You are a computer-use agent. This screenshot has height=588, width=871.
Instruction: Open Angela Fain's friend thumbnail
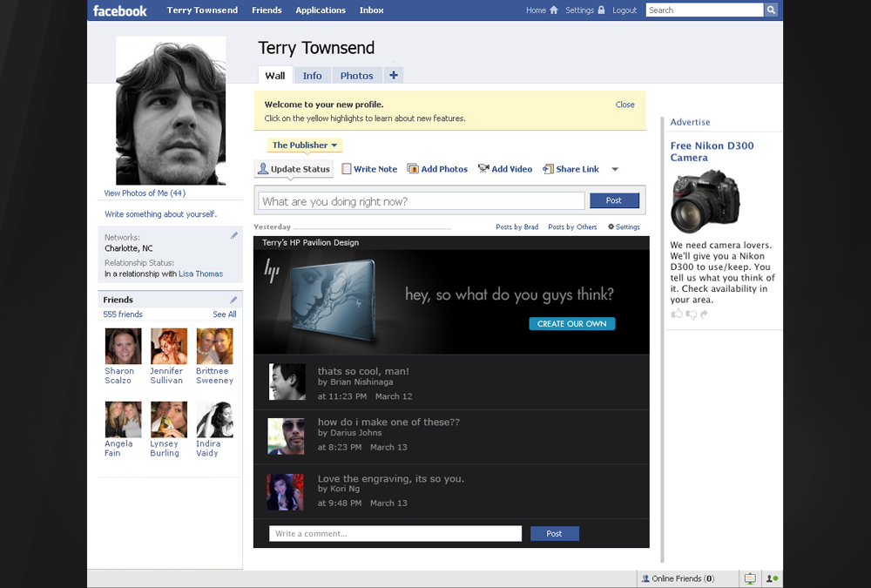pyautogui.click(x=124, y=420)
